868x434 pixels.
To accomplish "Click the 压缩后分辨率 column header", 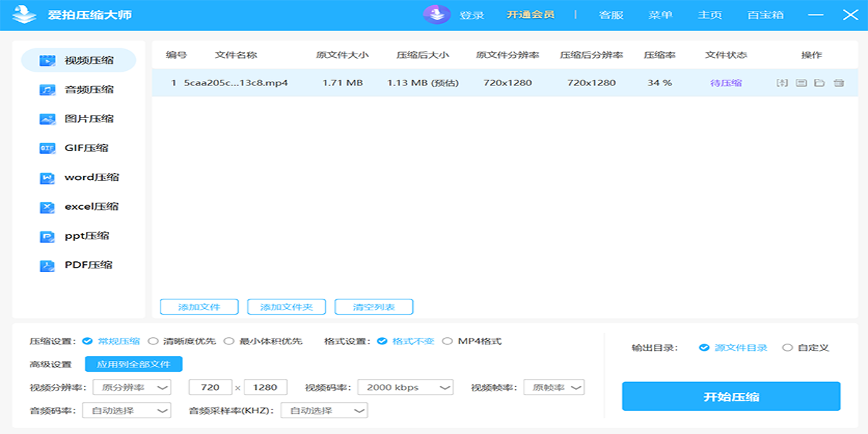I will [x=592, y=55].
